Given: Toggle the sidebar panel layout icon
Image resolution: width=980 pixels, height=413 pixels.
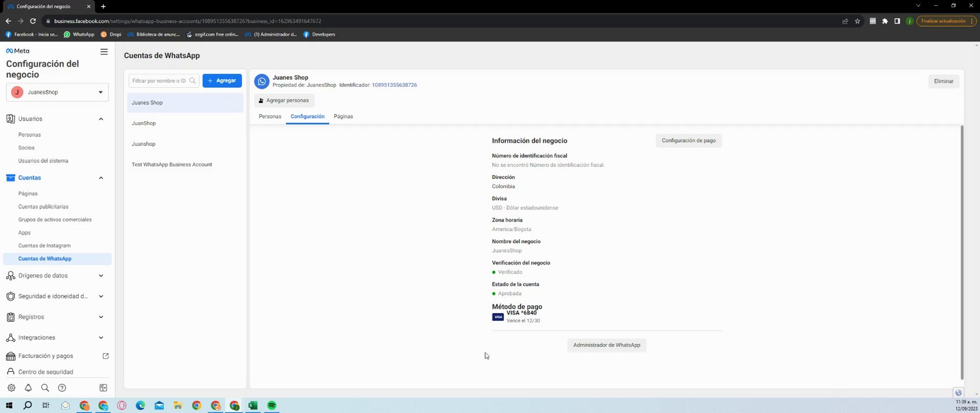Looking at the screenshot, I should (x=103, y=388).
